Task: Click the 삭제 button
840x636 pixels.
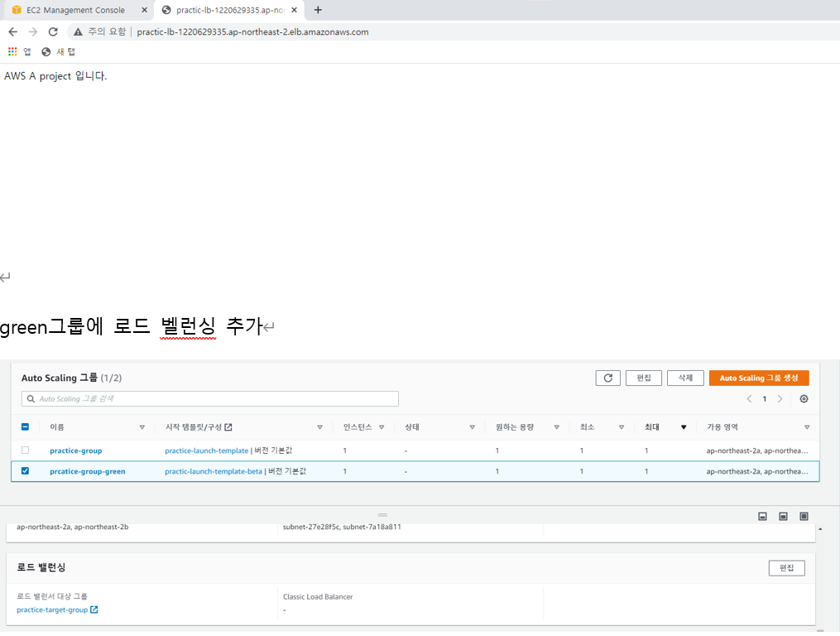Action: pos(685,378)
